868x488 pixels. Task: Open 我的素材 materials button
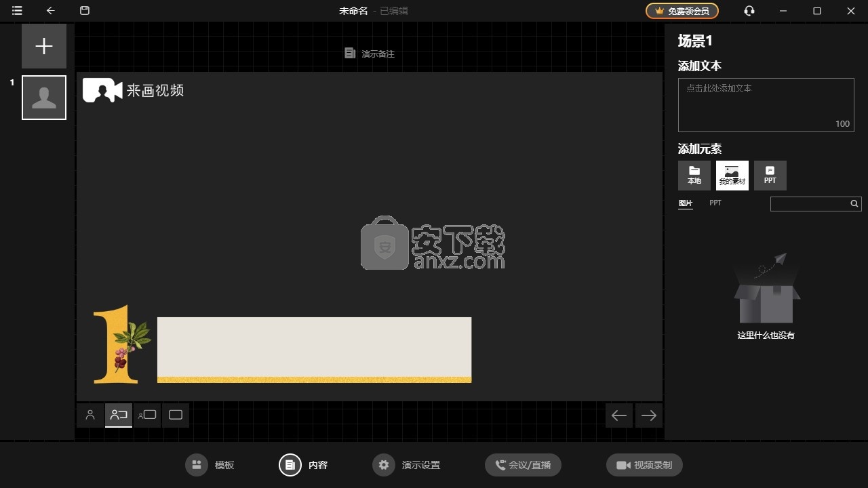tap(732, 176)
